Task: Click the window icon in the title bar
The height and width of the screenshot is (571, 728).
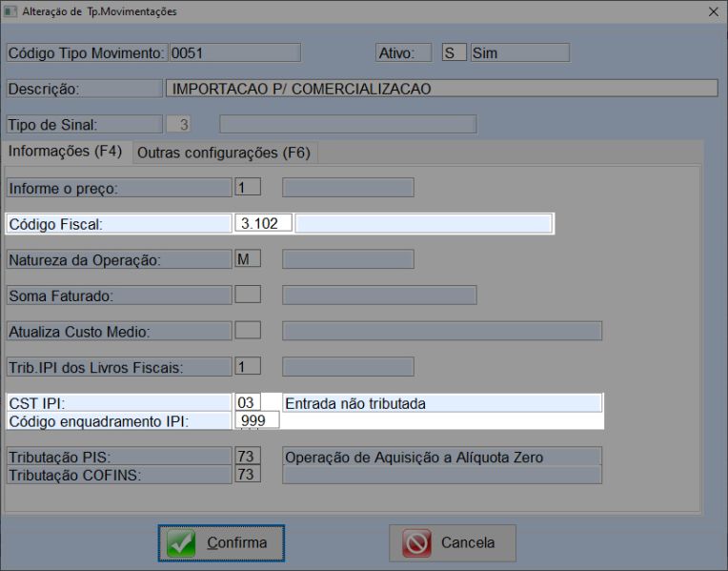Action: (10, 11)
